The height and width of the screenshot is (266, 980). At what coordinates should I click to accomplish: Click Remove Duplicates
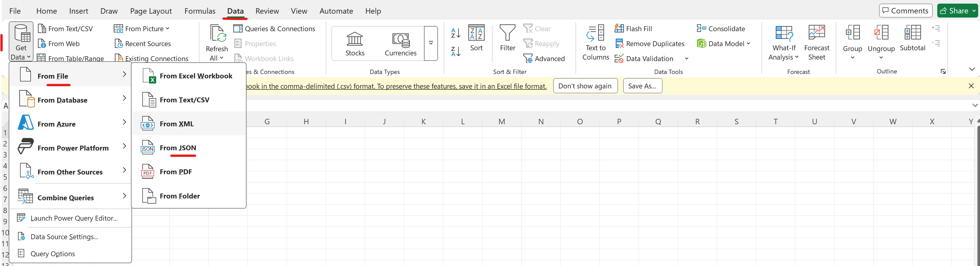650,44
